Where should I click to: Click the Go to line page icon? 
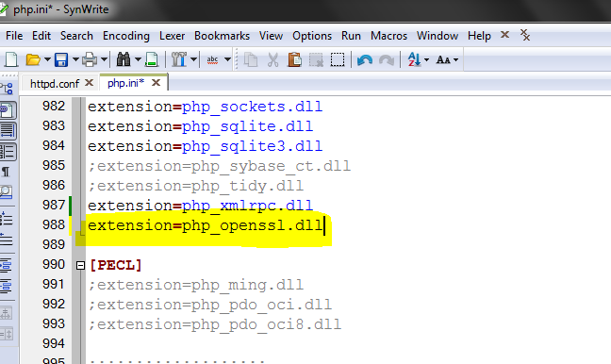click(x=152, y=59)
